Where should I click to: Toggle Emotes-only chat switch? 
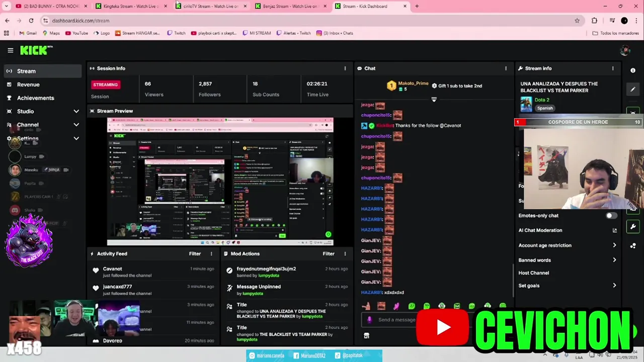[x=611, y=216]
